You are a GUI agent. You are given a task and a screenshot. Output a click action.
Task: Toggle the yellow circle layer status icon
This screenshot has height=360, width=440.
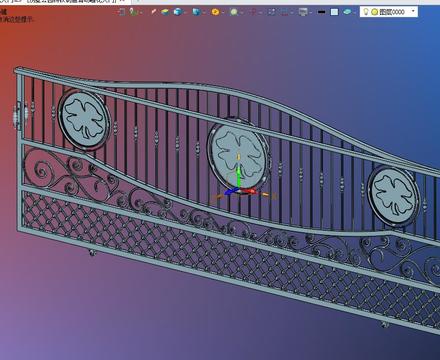click(x=375, y=12)
